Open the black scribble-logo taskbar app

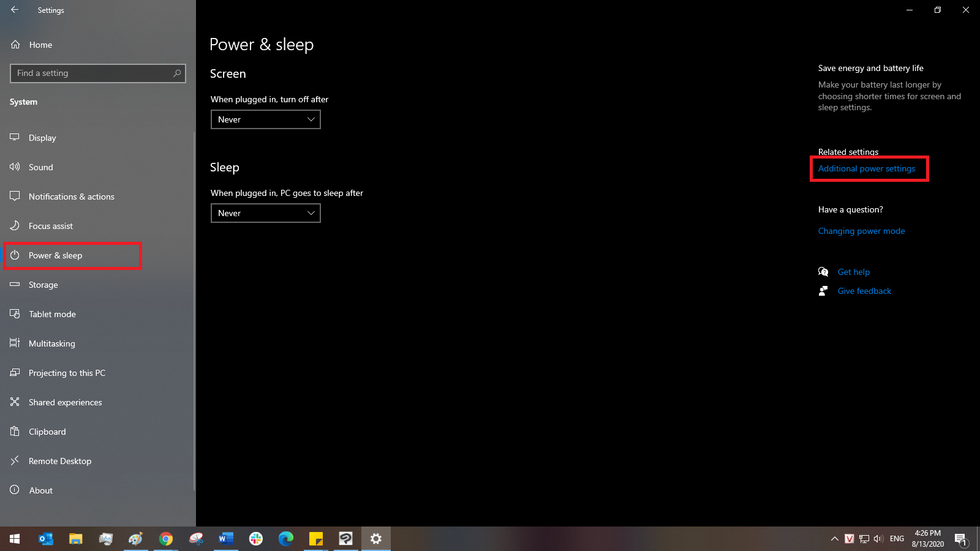(x=346, y=539)
